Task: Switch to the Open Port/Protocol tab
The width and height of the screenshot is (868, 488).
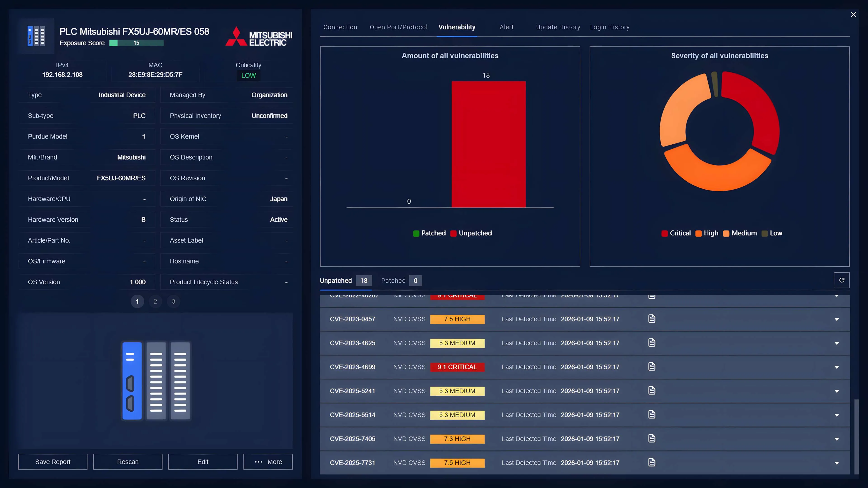Action: 398,27
